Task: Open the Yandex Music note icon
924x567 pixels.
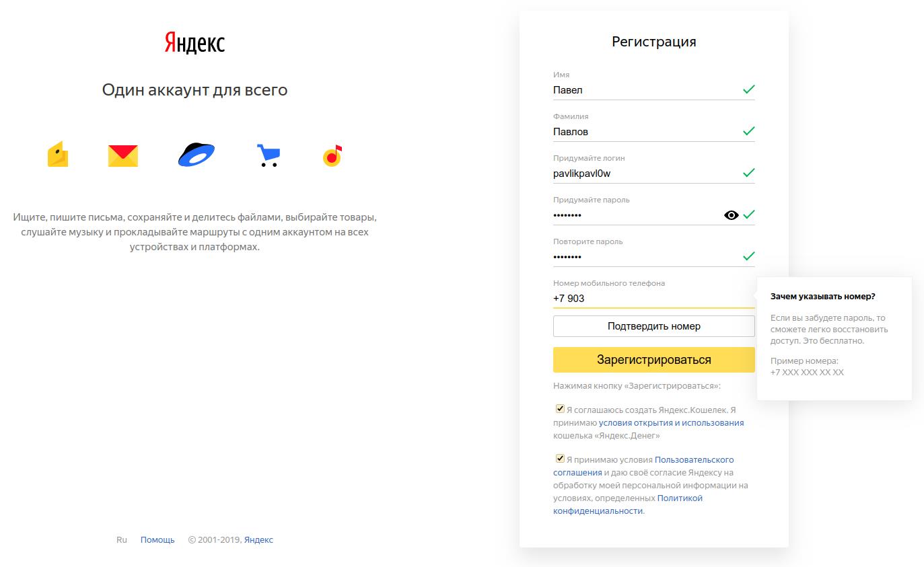Action: point(332,155)
